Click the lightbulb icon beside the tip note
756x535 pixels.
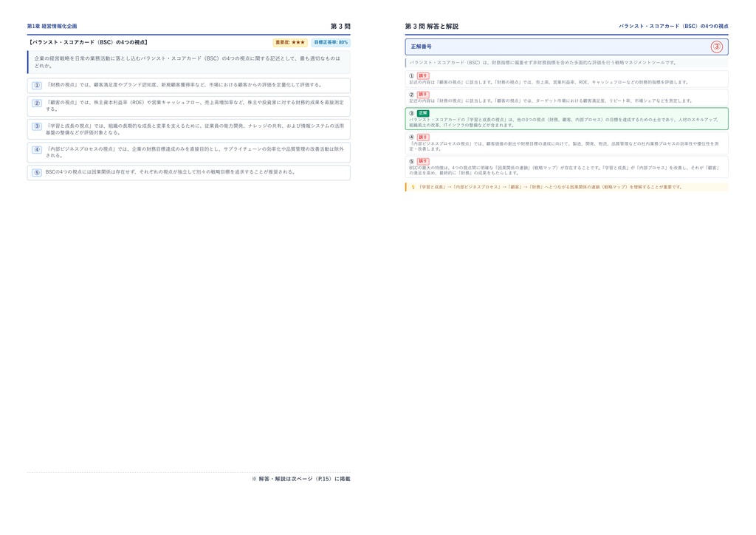pos(413,187)
